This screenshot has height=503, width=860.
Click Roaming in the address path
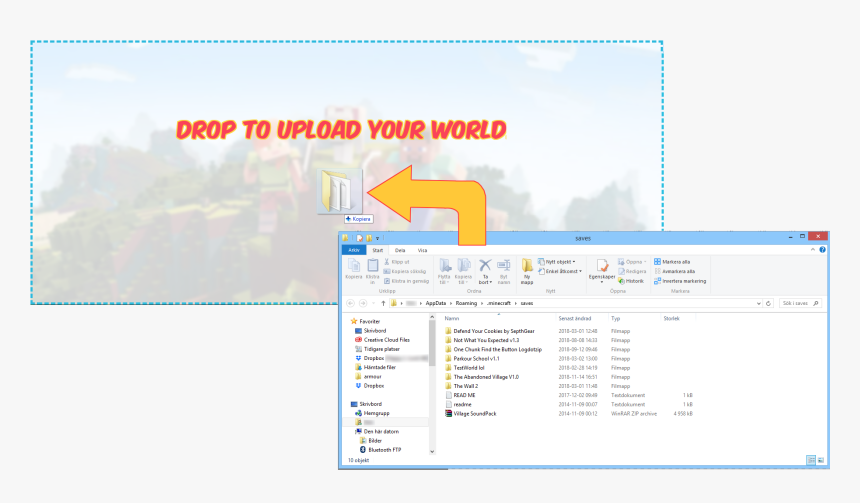tap(466, 303)
